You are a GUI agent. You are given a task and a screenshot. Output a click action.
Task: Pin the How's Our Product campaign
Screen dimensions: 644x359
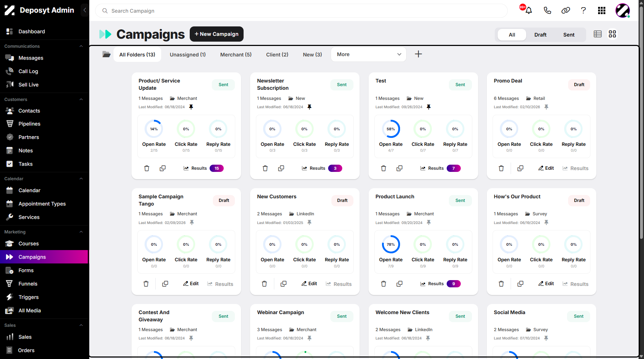(546, 223)
